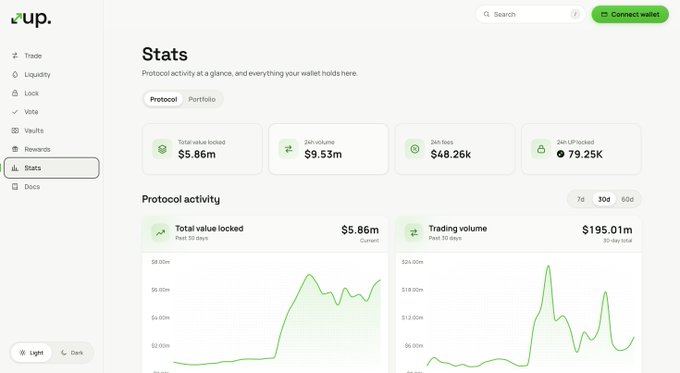Image resolution: width=680 pixels, height=373 pixels.
Task: Switch to Light theme
Action: coord(31,353)
